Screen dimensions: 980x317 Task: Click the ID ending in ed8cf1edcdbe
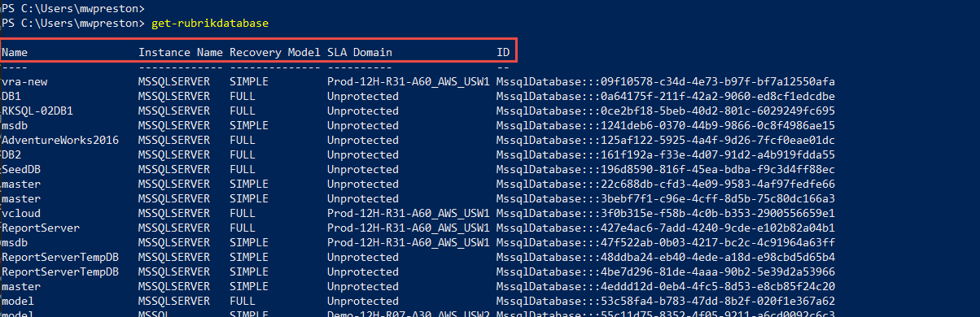[x=666, y=96]
